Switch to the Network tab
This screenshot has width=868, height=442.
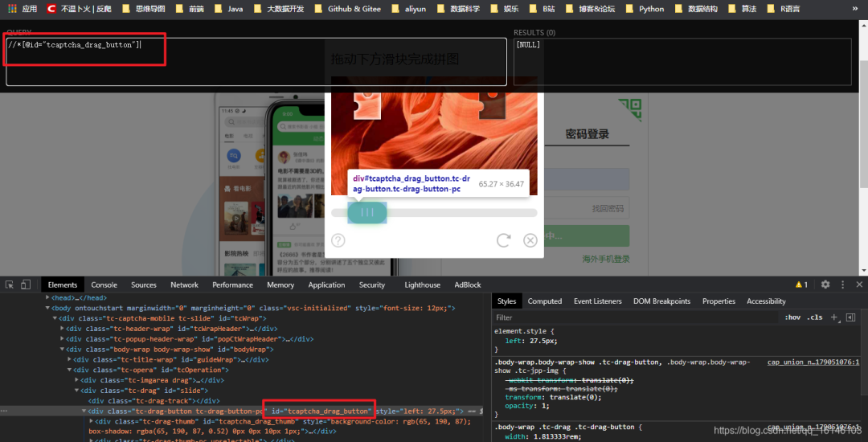click(x=184, y=285)
